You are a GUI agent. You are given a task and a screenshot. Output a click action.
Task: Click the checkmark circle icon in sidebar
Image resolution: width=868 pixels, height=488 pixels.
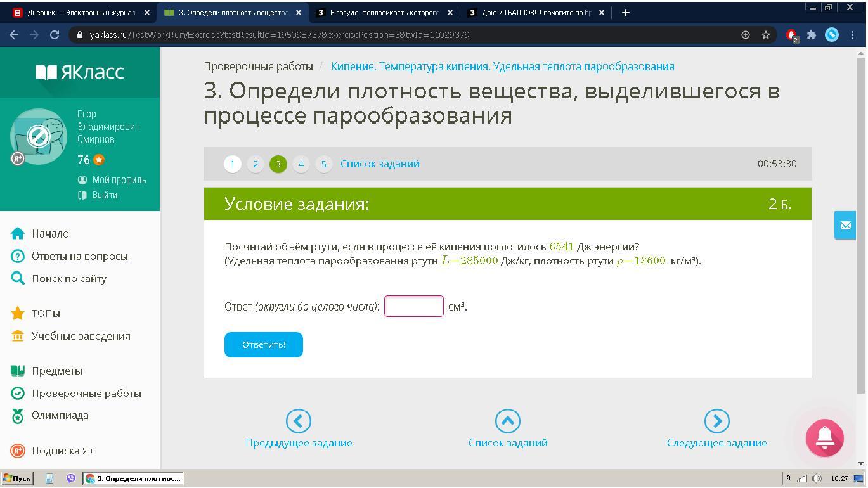click(x=18, y=393)
